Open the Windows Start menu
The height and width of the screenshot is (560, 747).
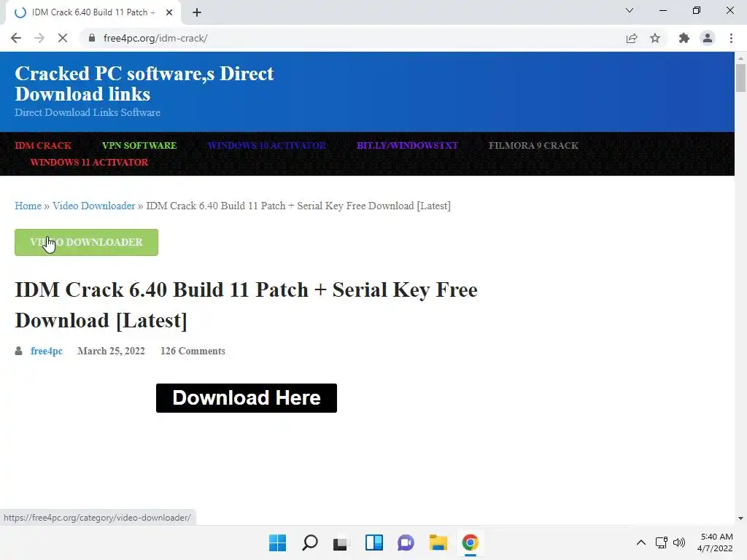277,542
